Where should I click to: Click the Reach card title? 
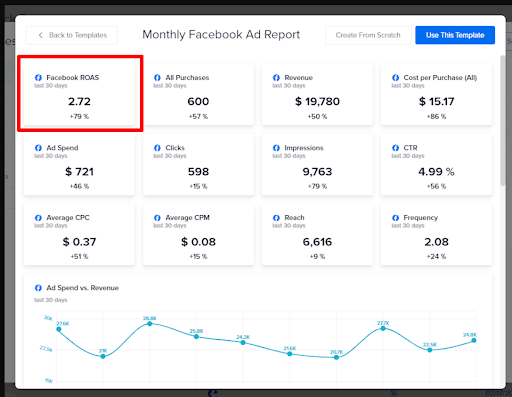[x=294, y=218]
